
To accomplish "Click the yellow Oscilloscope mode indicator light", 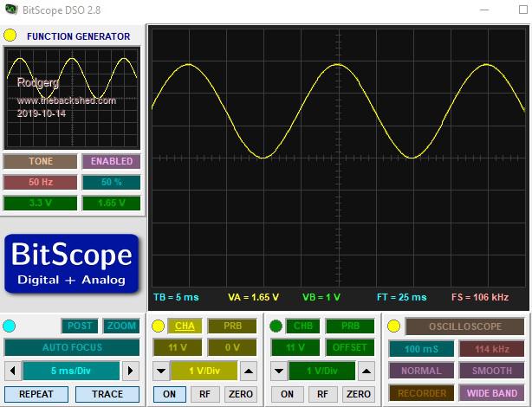I will (x=393, y=326).
